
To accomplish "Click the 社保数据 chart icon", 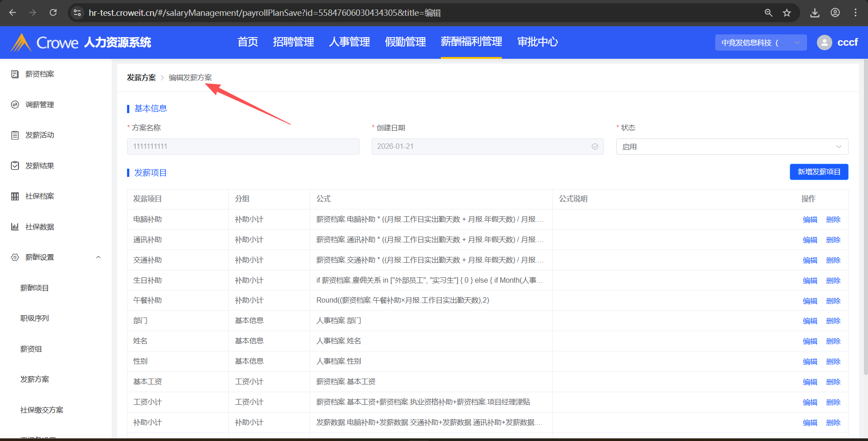I will [x=15, y=227].
